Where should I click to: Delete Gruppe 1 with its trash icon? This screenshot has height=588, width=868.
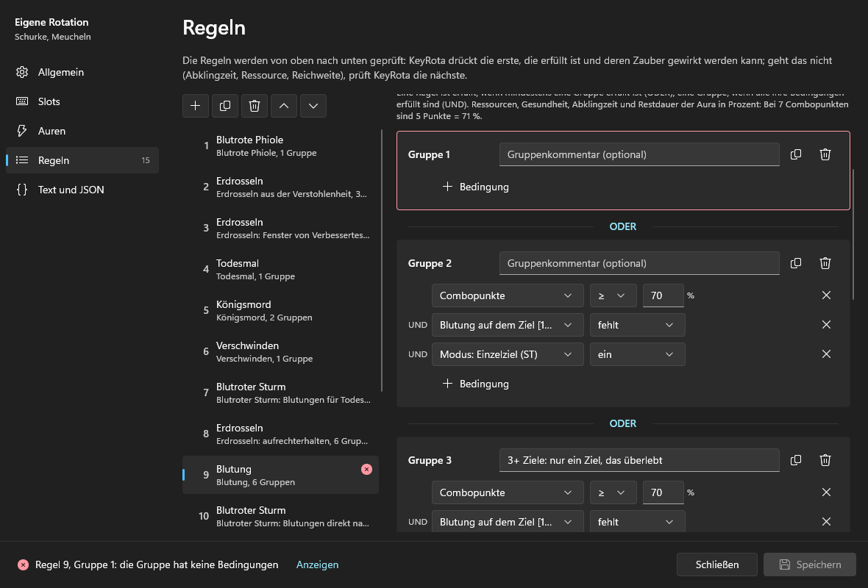[x=825, y=154]
